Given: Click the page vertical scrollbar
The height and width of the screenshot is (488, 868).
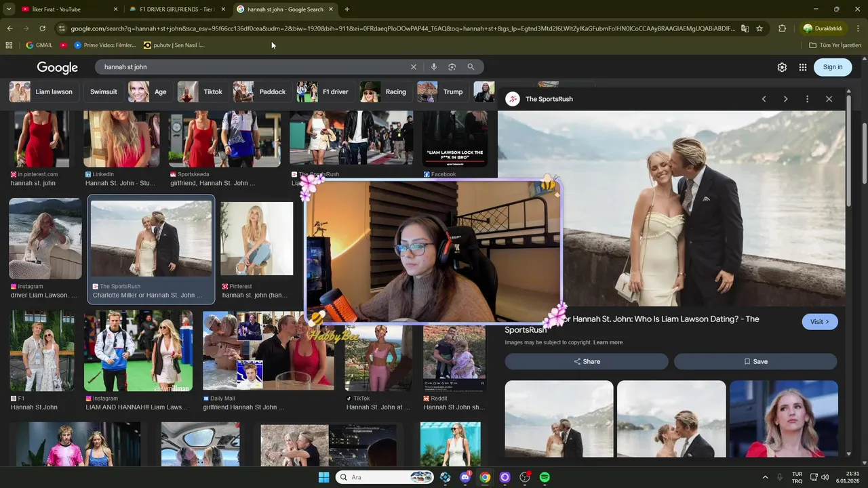Looking at the screenshot, I should (x=865, y=152).
